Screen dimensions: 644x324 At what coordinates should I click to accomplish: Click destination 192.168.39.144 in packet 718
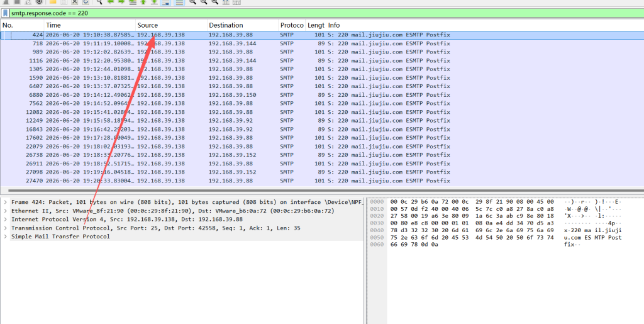point(232,43)
